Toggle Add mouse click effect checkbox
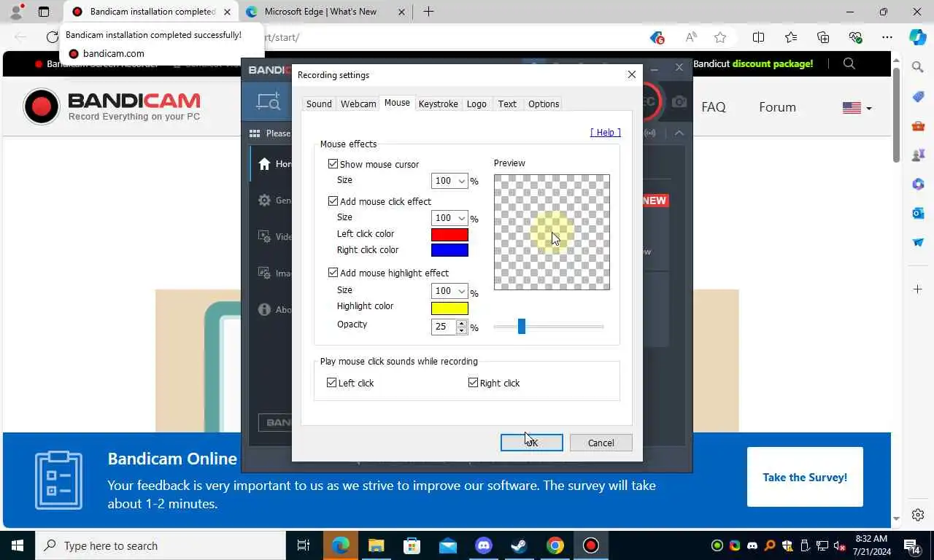Image resolution: width=934 pixels, height=560 pixels. coord(333,201)
